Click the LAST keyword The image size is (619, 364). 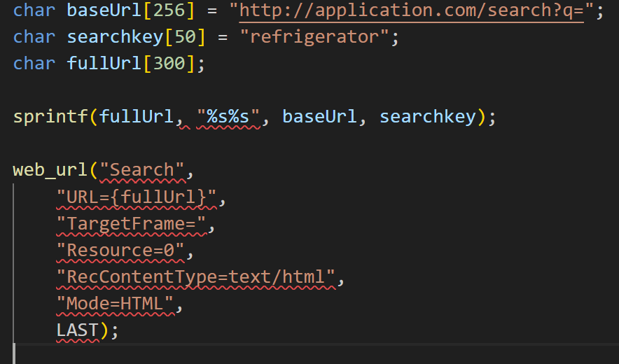(x=77, y=330)
